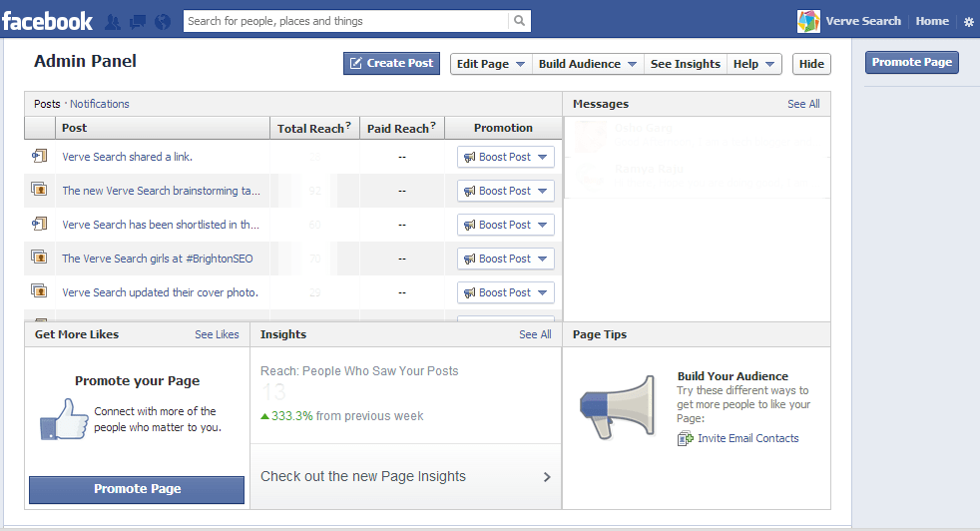Image resolution: width=980 pixels, height=531 pixels.
Task: Boost the 'shared a link' post
Action: pyautogui.click(x=506, y=157)
